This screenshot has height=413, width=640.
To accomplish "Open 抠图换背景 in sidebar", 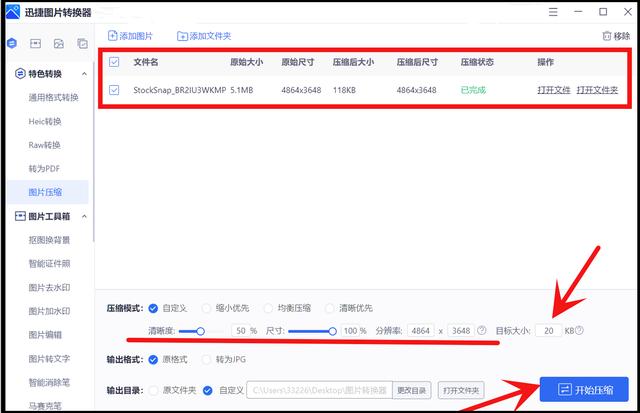I will point(49,240).
